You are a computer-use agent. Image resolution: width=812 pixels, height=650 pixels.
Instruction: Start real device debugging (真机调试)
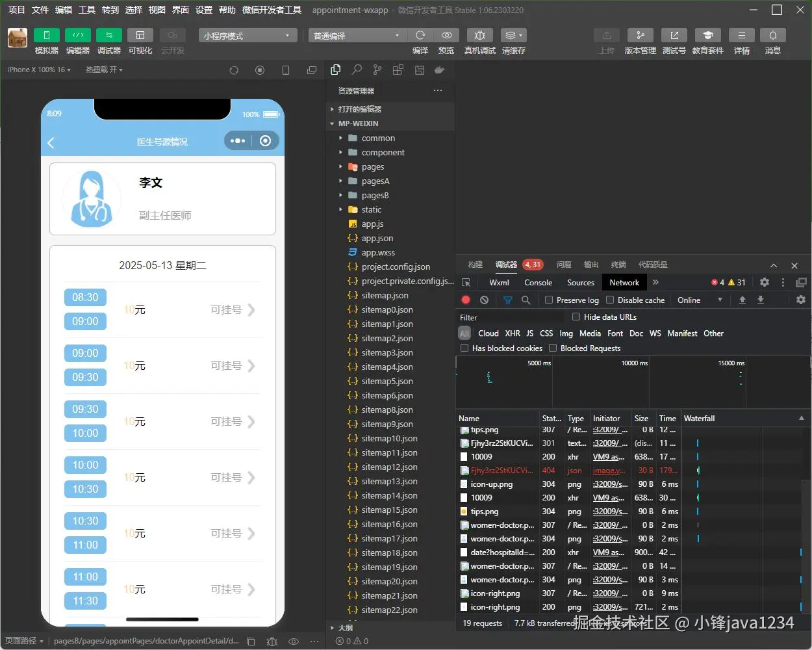480,35
